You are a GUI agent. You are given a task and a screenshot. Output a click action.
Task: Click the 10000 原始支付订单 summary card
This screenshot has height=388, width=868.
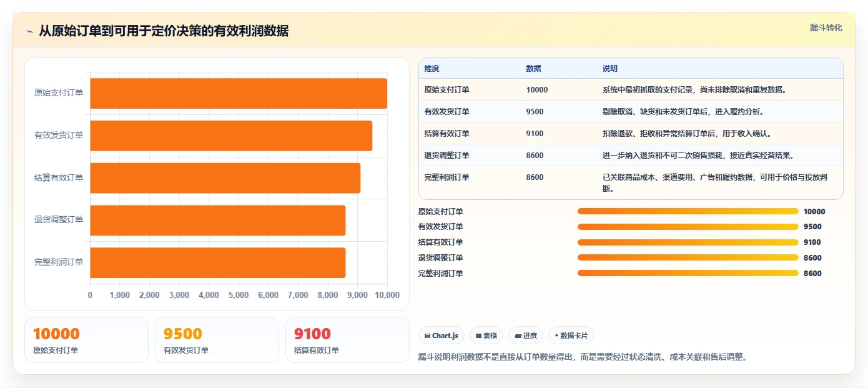click(x=87, y=340)
